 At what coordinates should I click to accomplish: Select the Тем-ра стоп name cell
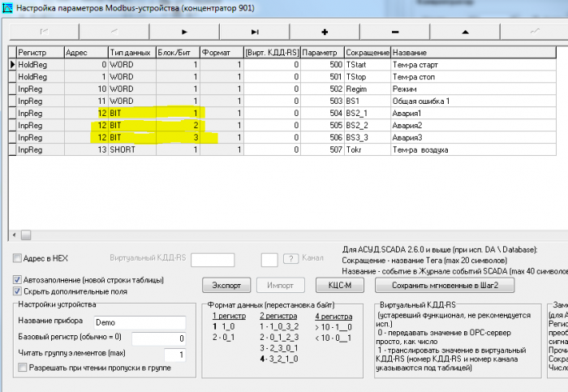click(473, 77)
